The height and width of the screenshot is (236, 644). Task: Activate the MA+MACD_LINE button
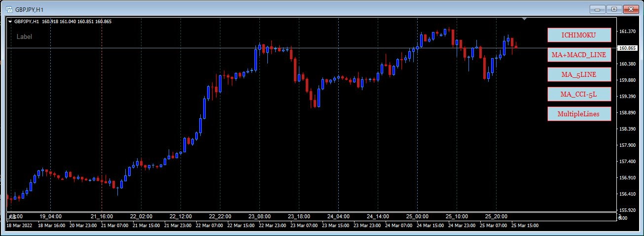pyautogui.click(x=579, y=55)
